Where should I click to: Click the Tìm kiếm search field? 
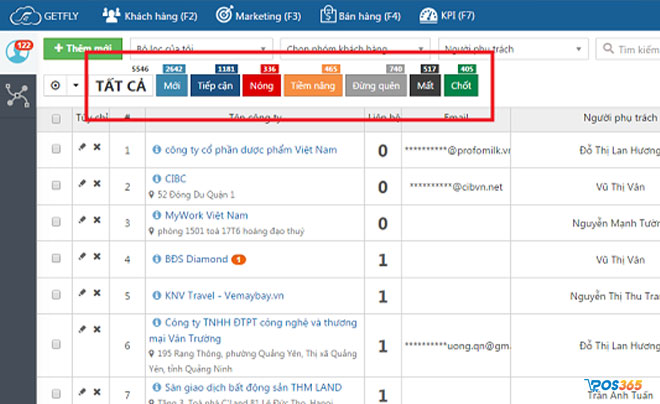(x=628, y=49)
